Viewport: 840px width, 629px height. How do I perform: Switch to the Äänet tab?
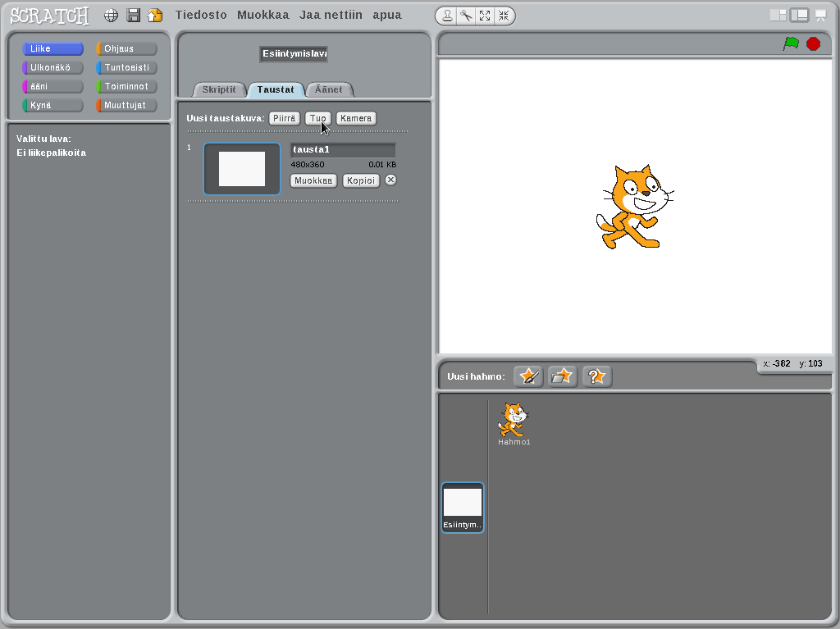point(328,89)
